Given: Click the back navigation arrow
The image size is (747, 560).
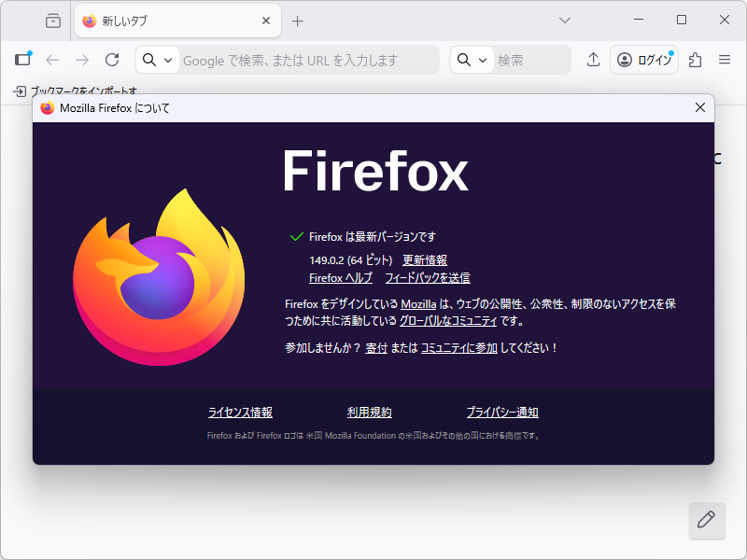Looking at the screenshot, I should 51,59.
